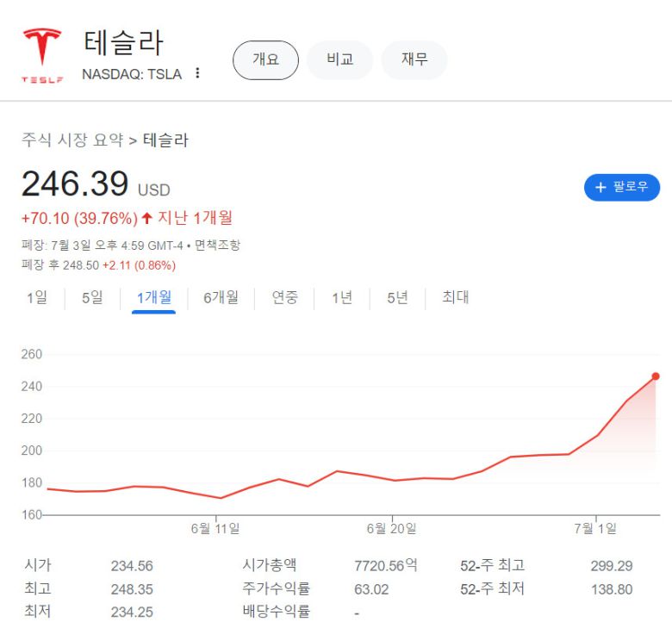
Task: Click the 시가 value 234.56
Action: 132,566
